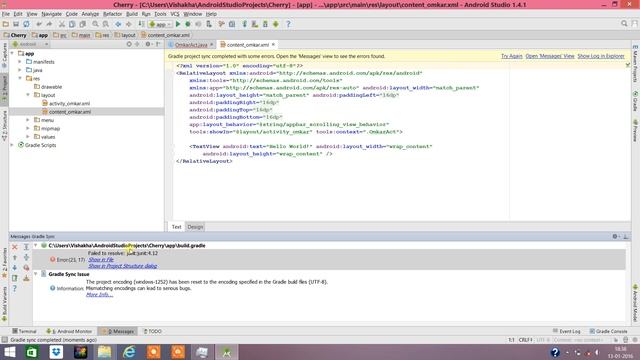The image size is (640, 360).
Task: Click the Cut scissors icon in toolbar
Action: pyautogui.click(x=62, y=24)
